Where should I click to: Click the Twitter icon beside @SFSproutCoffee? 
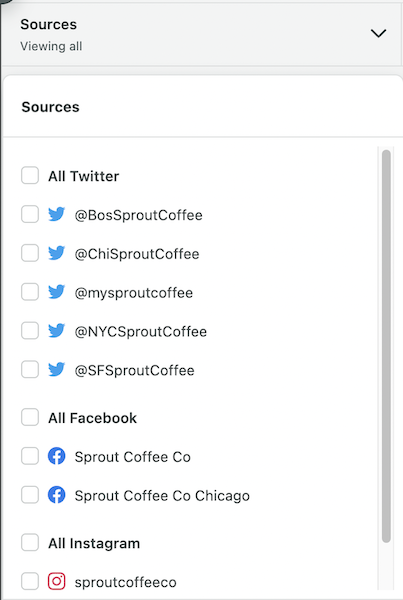tap(57, 370)
